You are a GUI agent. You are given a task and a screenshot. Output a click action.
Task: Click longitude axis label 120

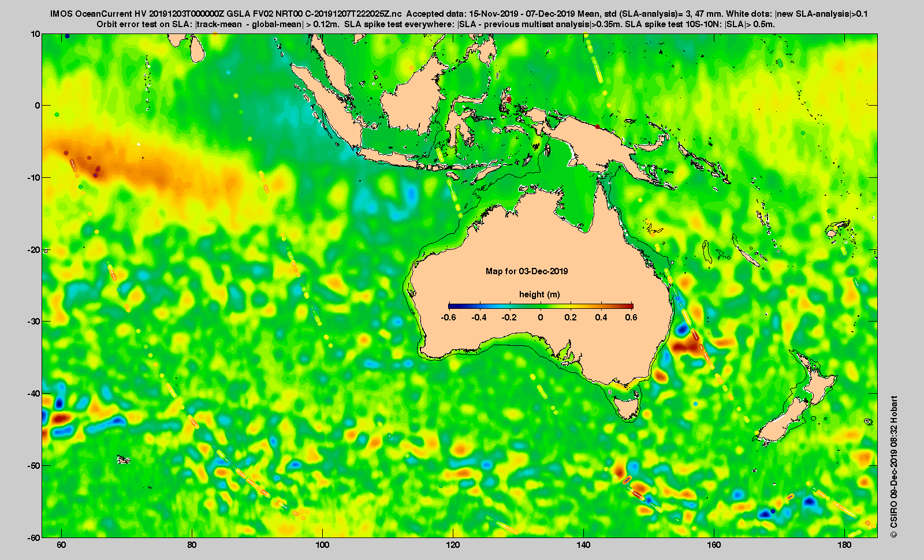[453, 545]
